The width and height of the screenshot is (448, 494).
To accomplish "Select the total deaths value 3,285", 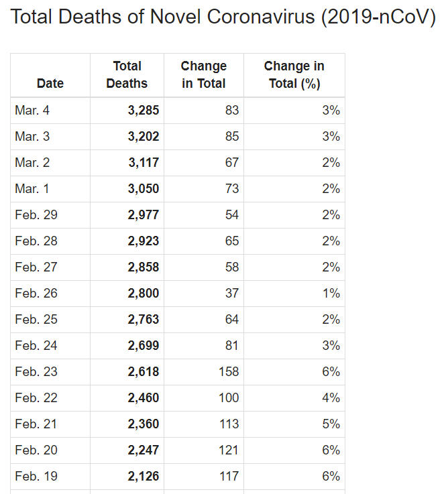I will click(x=144, y=111).
